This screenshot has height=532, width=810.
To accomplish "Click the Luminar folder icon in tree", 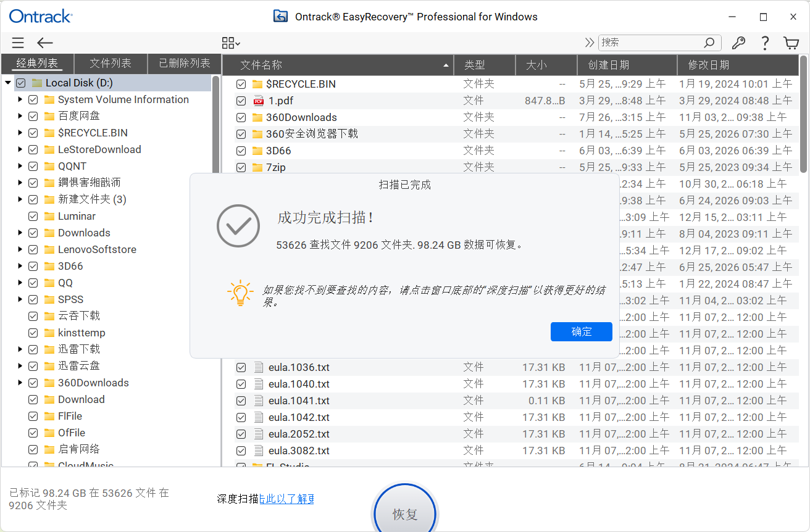I will pyautogui.click(x=50, y=216).
